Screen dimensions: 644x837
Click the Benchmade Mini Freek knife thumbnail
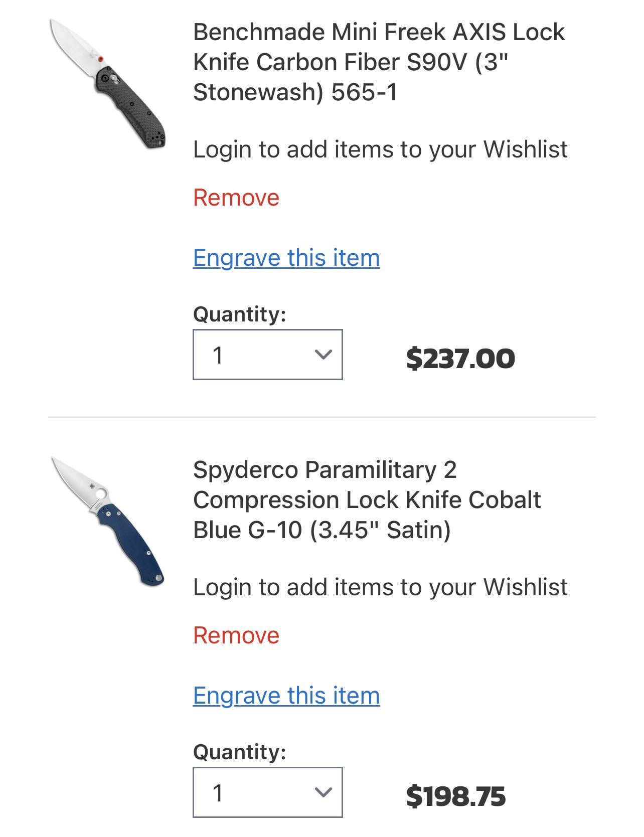(108, 84)
